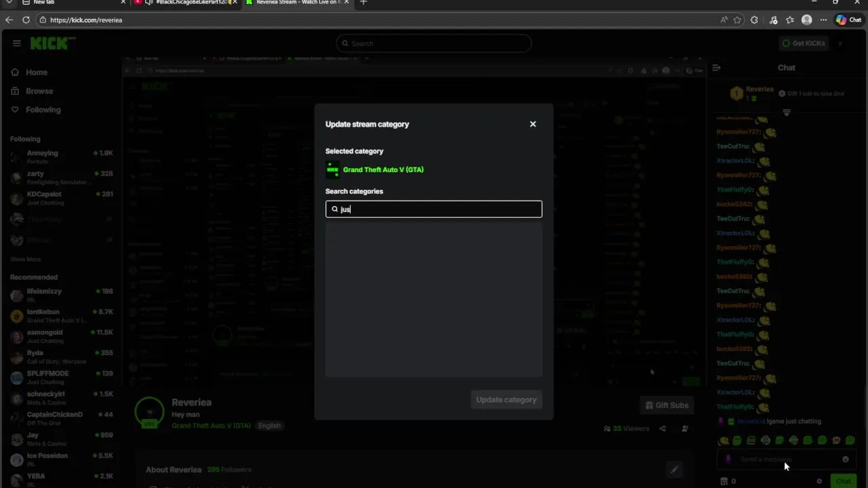The image size is (868, 488).
Task: Open the Copilot Chat button
Action: pos(848,20)
